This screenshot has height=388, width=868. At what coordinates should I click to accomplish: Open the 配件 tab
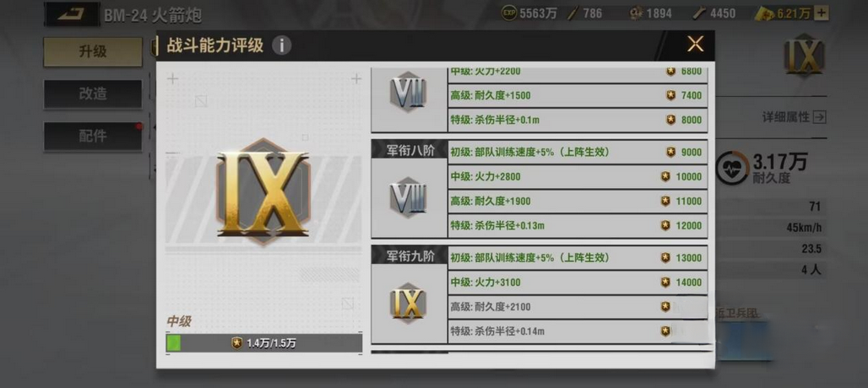(93, 136)
